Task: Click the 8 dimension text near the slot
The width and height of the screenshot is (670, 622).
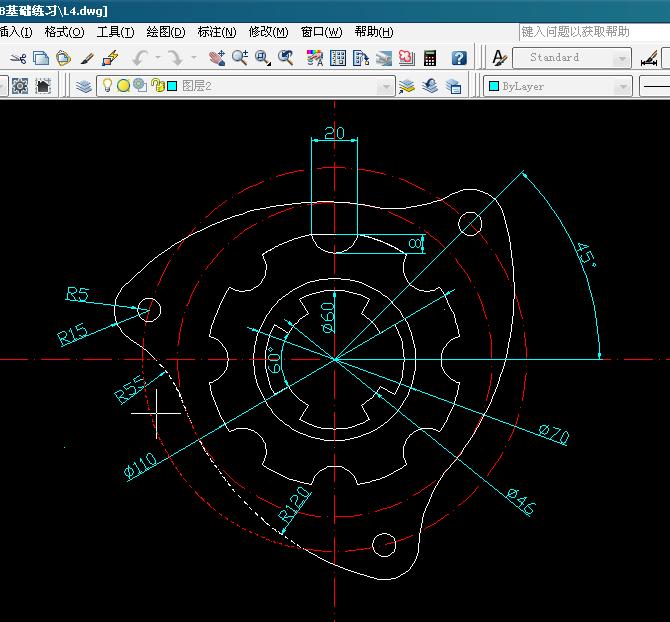Action: [x=414, y=244]
